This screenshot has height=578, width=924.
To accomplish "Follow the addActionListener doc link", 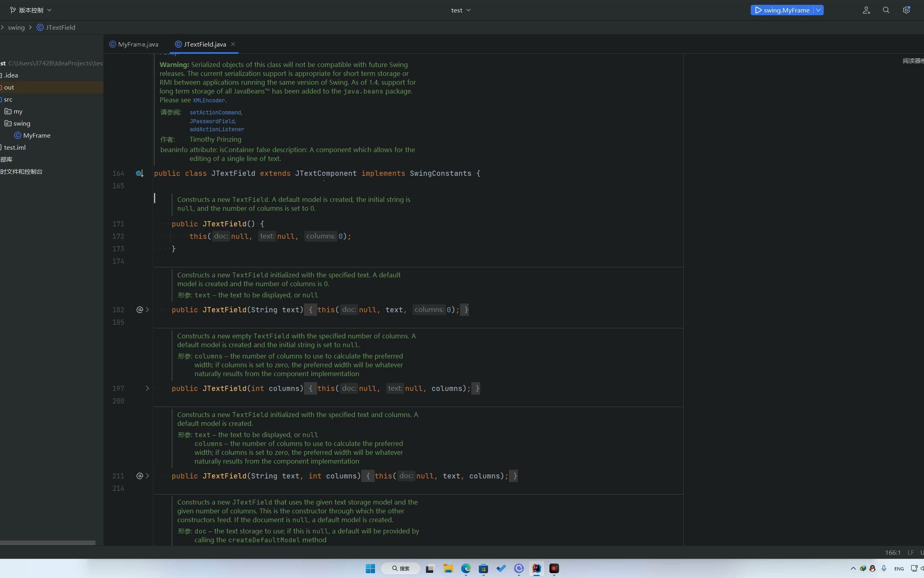I will pyautogui.click(x=217, y=129).
